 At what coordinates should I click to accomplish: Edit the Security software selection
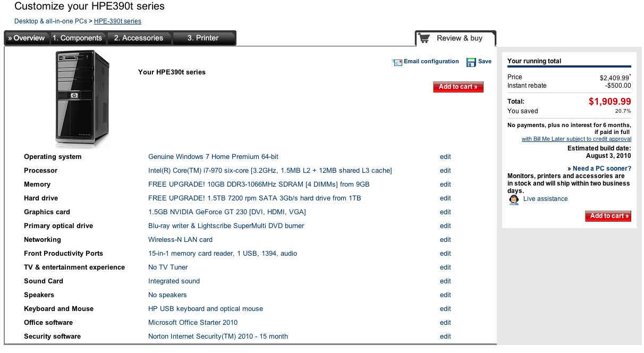point(445,337)
